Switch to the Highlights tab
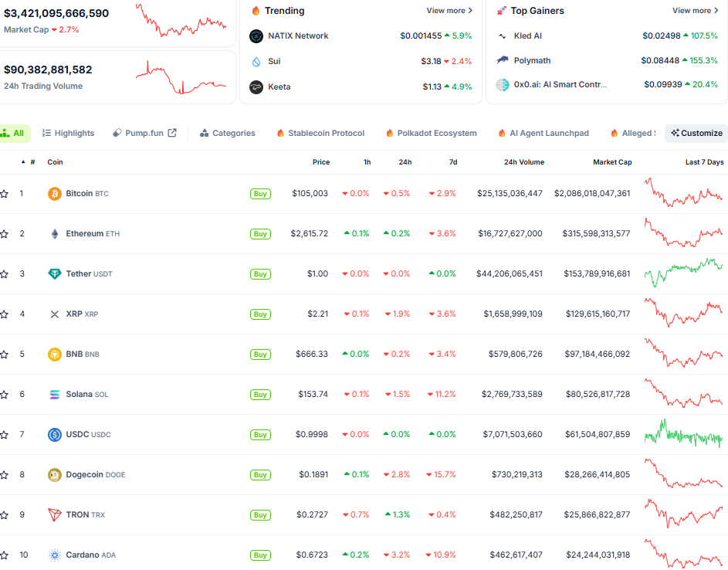Screen dimensions: 728x570 [x=68, y=134]
